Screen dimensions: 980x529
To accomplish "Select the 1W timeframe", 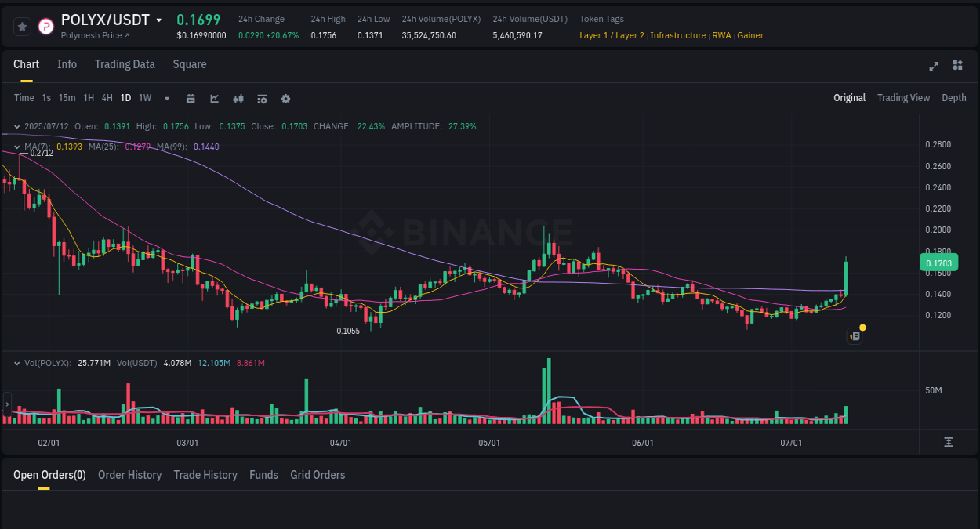I will pyautogui.click(x=144, y=98).
